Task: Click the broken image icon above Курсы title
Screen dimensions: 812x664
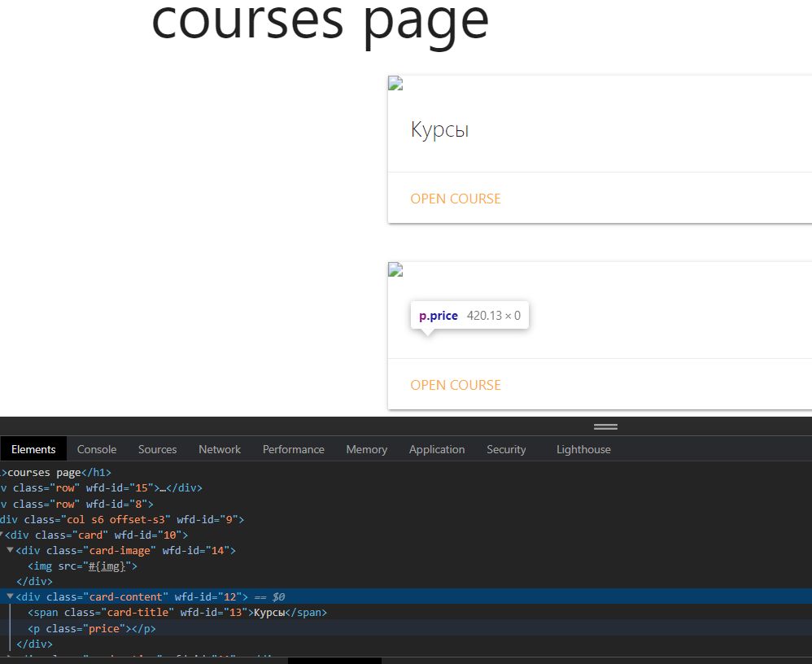Action: (395, 83)
